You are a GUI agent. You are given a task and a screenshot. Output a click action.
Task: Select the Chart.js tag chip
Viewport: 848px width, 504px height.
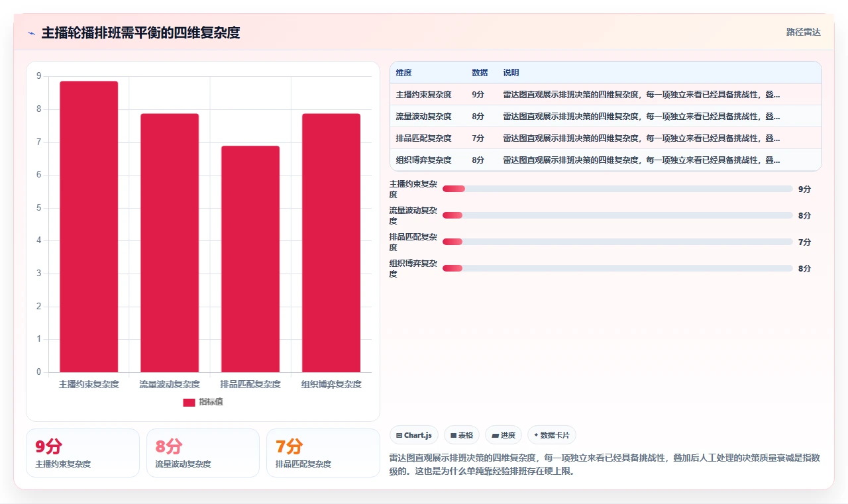pyautogui.click(x=414, y=435)
